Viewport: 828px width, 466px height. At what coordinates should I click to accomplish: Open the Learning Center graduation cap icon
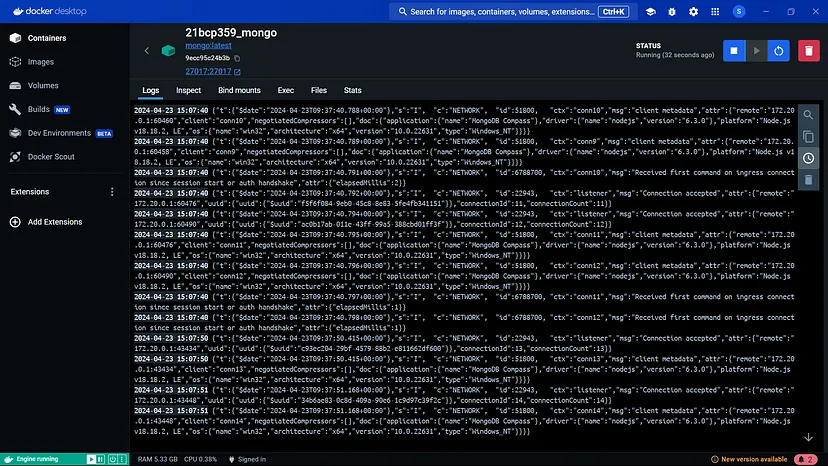point(651,12)
